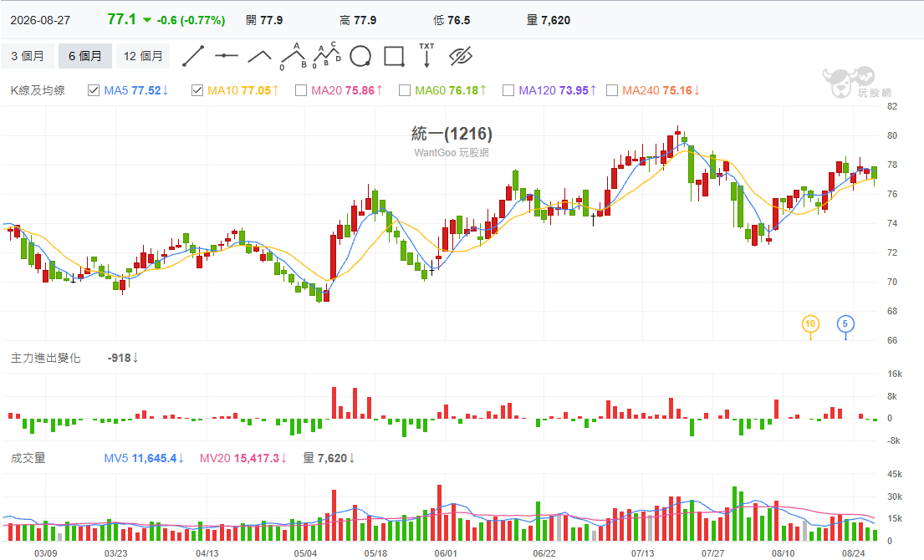924x560 pixels.
Task: Click the MA120 73.95 label
Action: pyautogui.click(x=558, y=90)
